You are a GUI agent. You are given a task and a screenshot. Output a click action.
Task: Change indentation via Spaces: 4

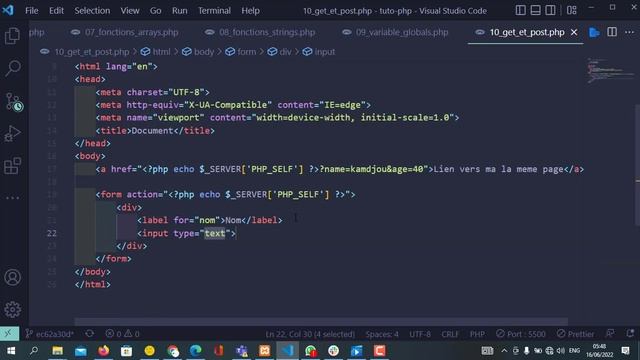pyautogui.click(x=382, y=334)
